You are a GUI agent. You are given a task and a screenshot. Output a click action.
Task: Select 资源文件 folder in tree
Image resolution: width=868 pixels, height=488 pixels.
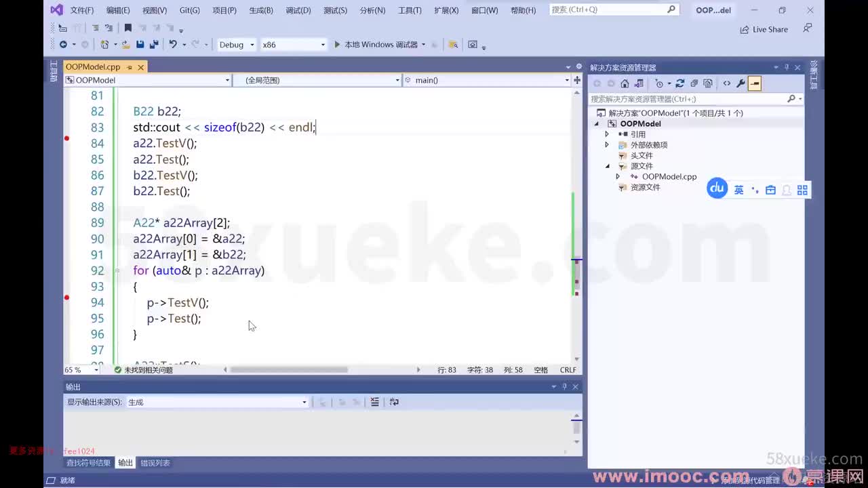(x=645, y=188)
